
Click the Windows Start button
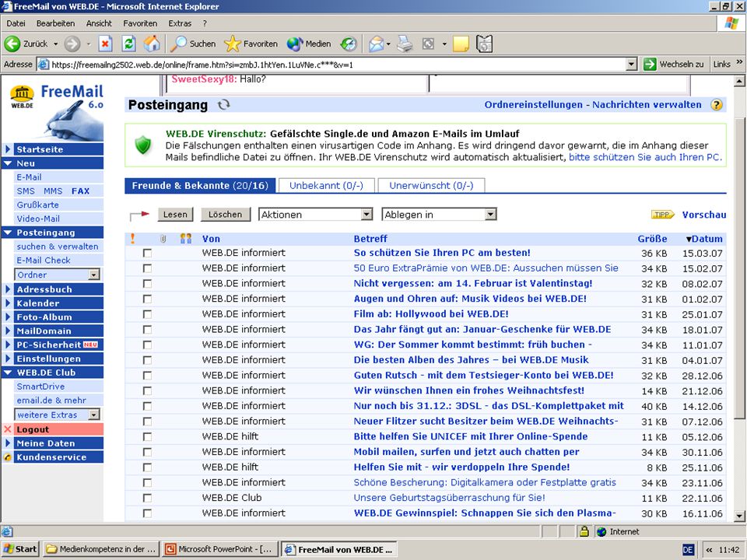click(20, 550)
